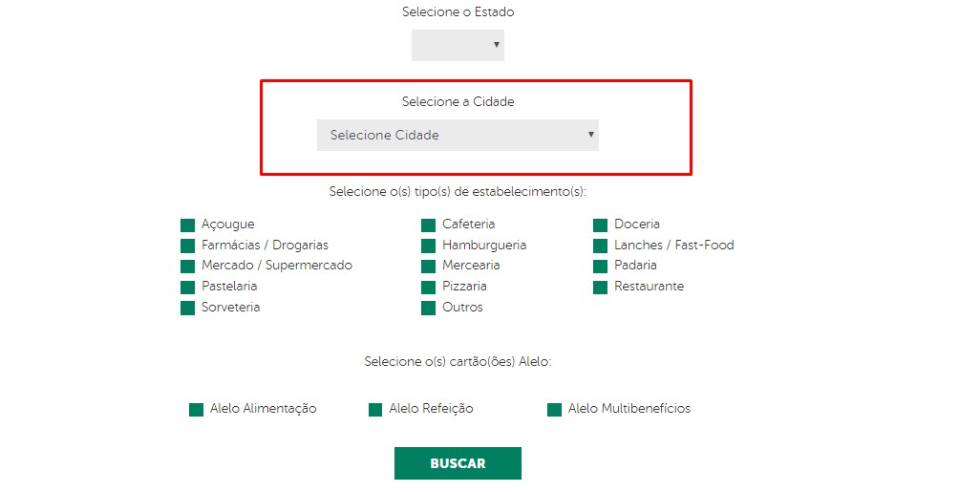Image resolution: width=980 pixels, height=492 pixels.
Task: Select the Mercado / Supermercado checkbox
Action: (187, 267)
